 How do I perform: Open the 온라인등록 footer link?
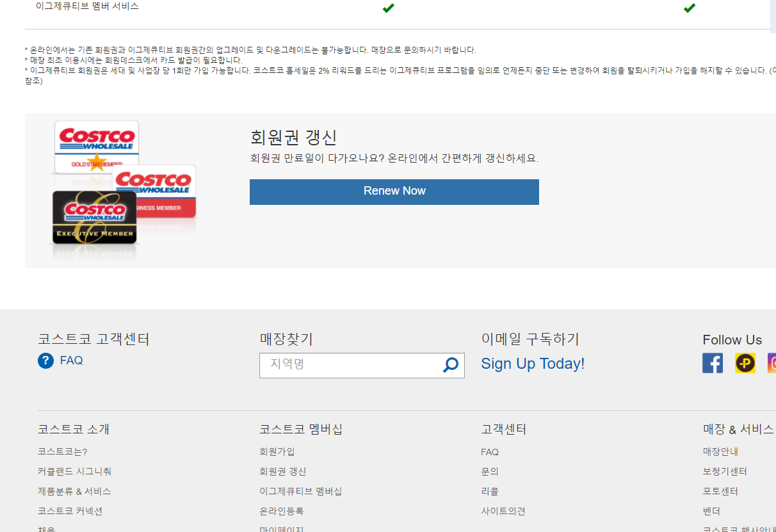pyautogui.click(x=282, y=511)
